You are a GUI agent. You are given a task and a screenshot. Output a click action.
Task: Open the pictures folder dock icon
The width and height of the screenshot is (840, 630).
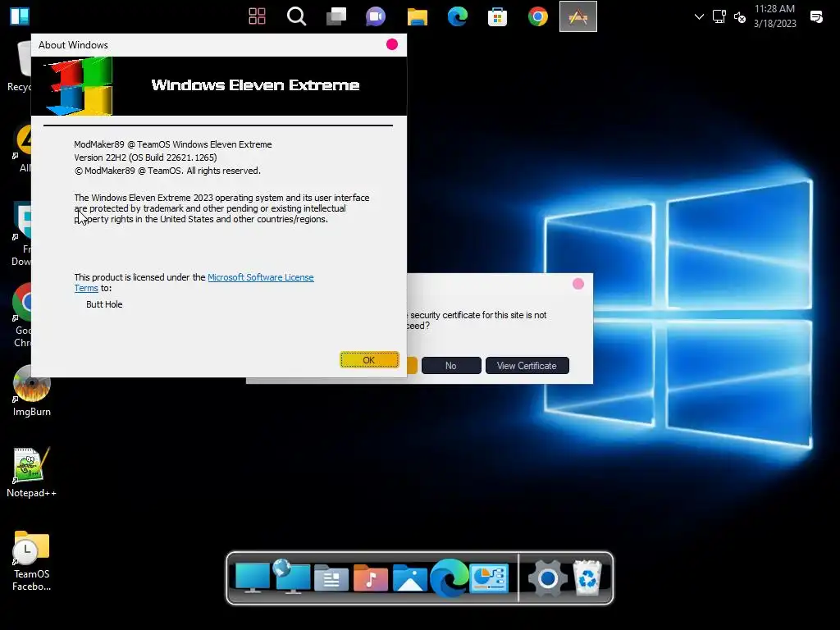pyautogui.click(x=410, y=578)
